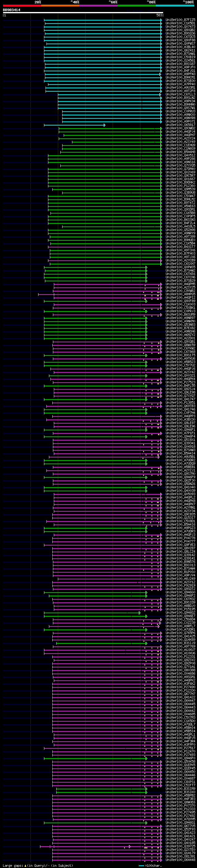Click the UniRef100_B4XGT7 entry

[x=180, y=247]
